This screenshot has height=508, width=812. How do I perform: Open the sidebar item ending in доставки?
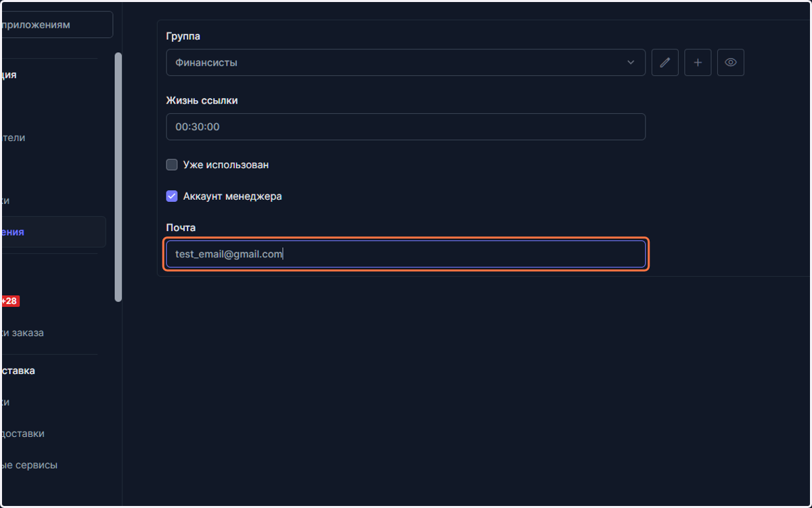pos(22,433)
